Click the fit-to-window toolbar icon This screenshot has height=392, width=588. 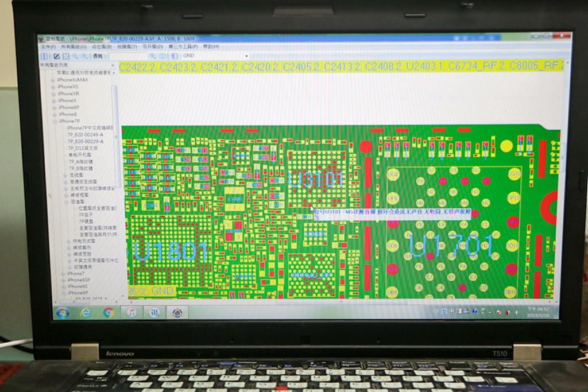pyautogui.click(x=66, y=56)
